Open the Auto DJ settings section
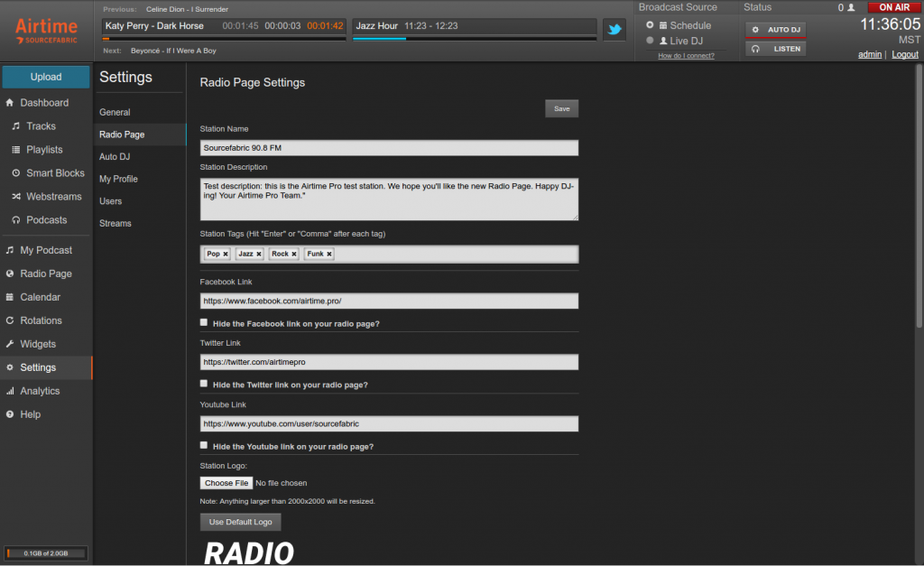 point(114,156)
